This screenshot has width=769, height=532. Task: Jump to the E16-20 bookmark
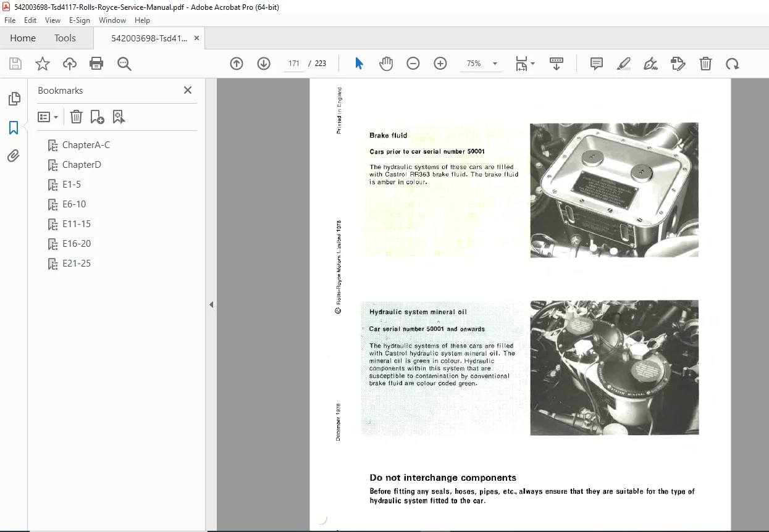[77, 244]
